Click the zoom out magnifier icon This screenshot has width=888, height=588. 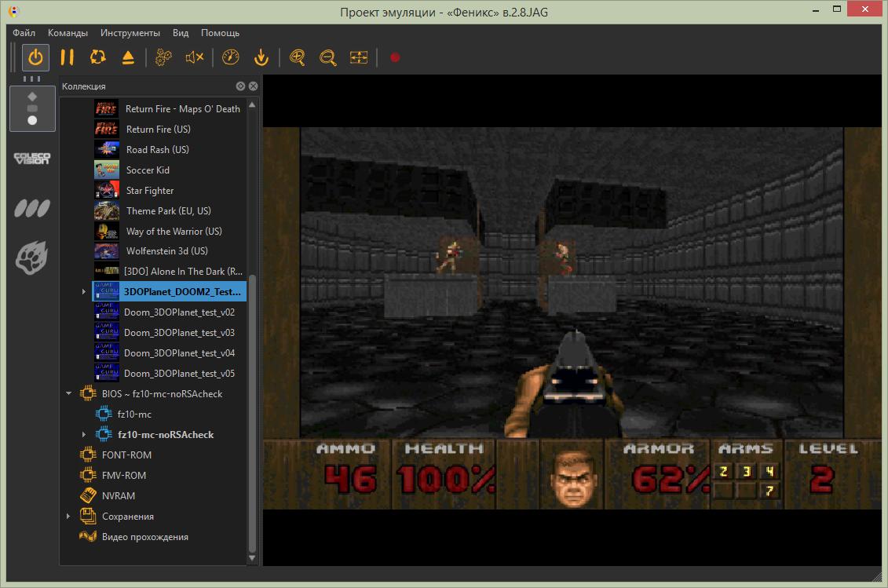point(328,57)
